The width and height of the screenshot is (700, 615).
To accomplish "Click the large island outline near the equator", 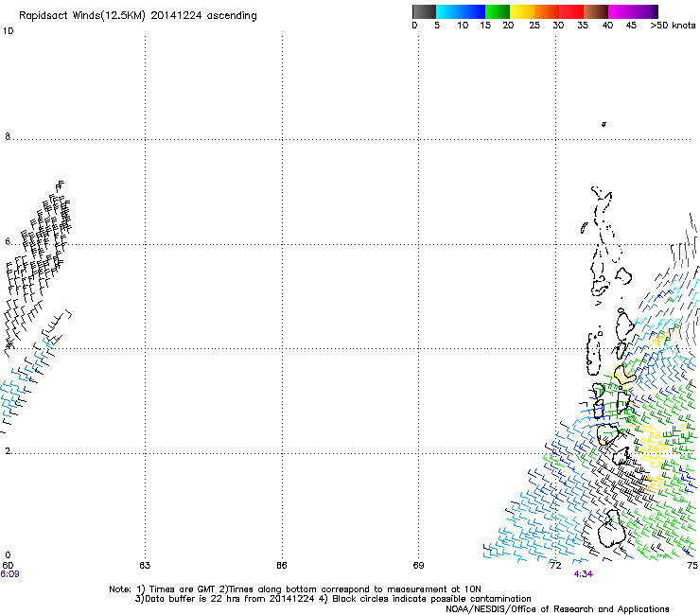I will tap(610, 529).
